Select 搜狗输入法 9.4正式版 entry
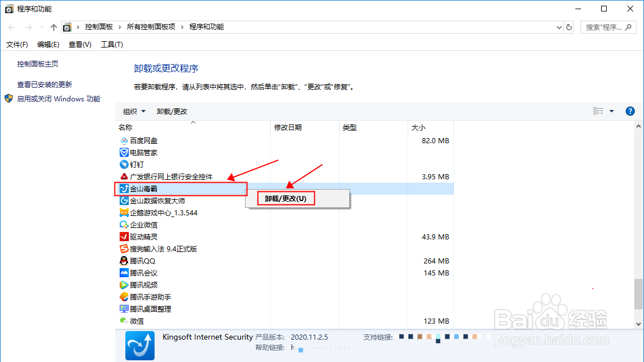Screen dimensions: 644x362 [x=164, y=249]
